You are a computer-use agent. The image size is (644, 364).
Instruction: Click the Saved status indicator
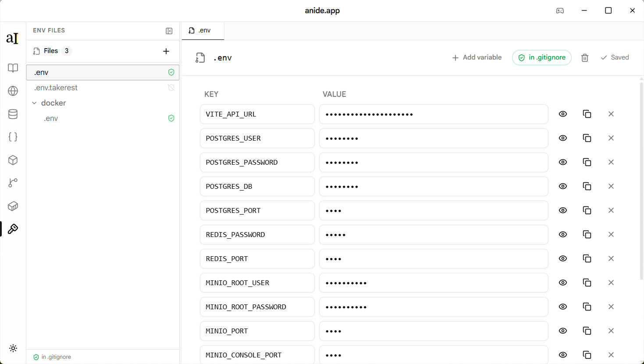pos(615,57)
